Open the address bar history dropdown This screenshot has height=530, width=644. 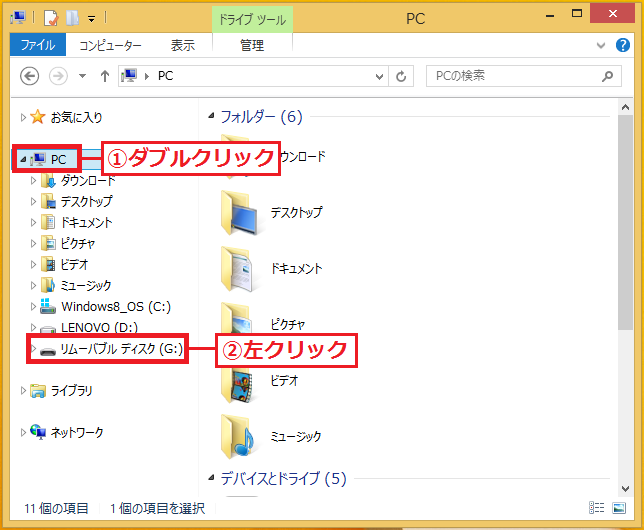[380, 76]
